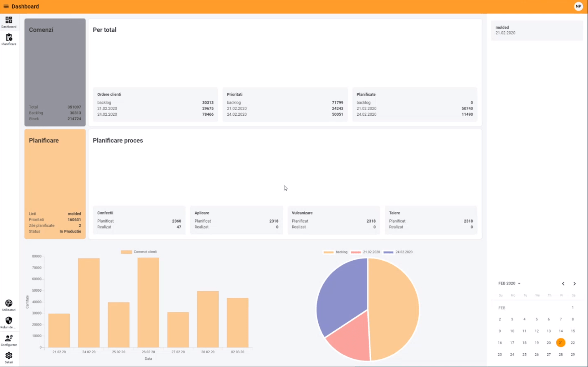Select the Dashboard sidebar icon
Image resolution: width=588 pixels, height=367 pixels.
(9, 22)
